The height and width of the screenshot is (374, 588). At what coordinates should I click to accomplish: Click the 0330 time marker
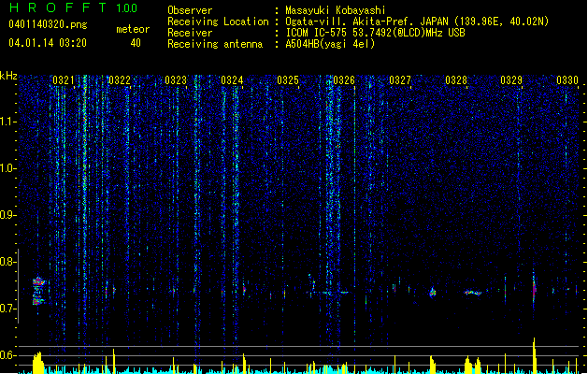click(567, 79)
